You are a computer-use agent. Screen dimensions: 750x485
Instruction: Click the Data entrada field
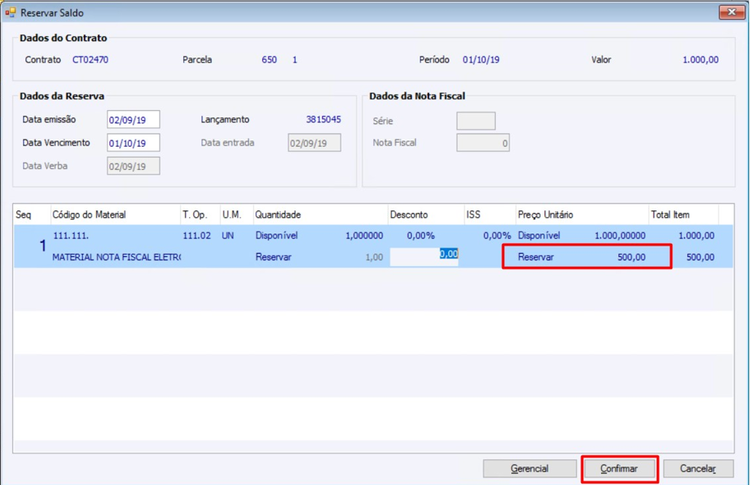click(314, 143)
